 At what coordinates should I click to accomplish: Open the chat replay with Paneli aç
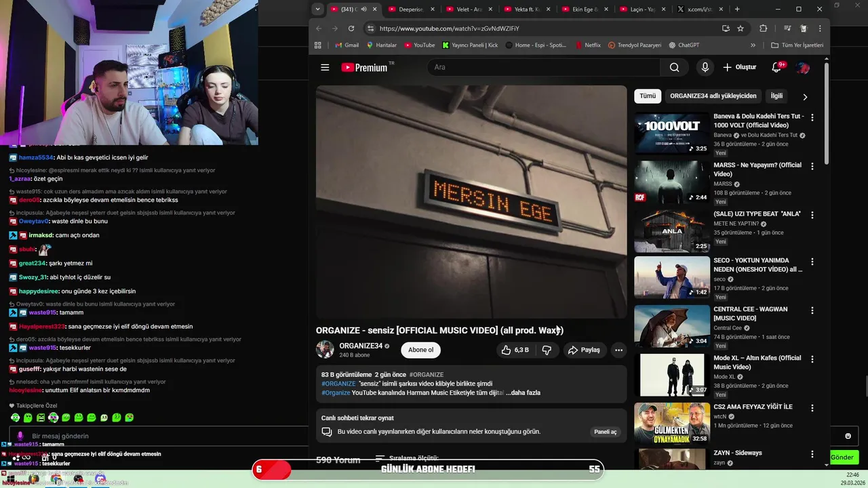[x=606, y=432]
